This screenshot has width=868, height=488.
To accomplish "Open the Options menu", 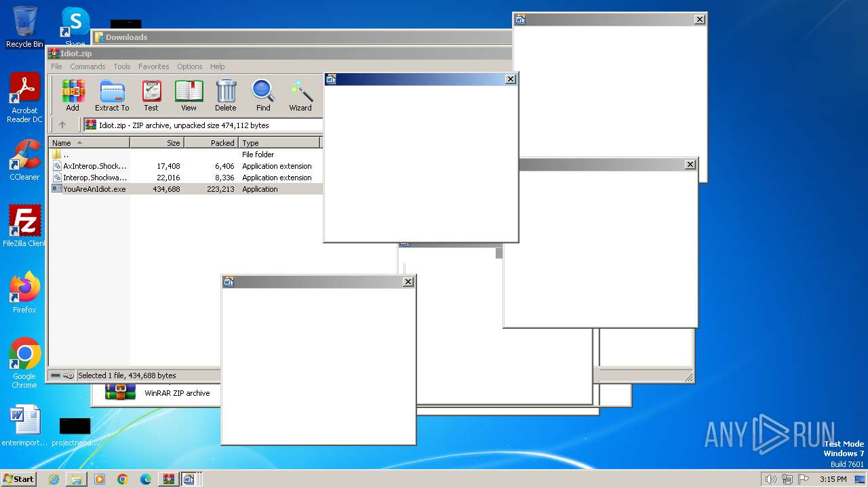I will pos(190,66).
